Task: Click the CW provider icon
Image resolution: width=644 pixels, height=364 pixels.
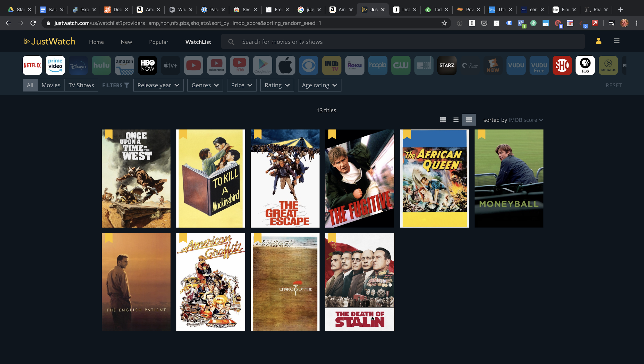Action: tap(401, 65)
